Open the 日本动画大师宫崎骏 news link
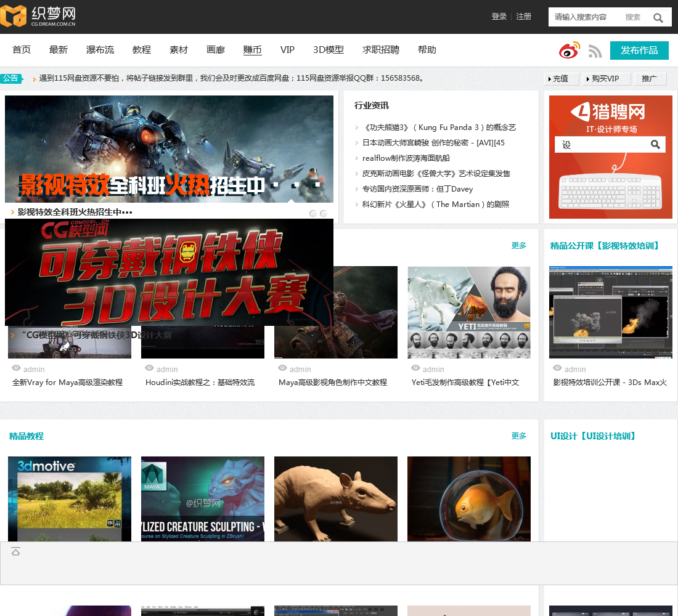This screenshot has width=678, height=616. click(433, 143)
